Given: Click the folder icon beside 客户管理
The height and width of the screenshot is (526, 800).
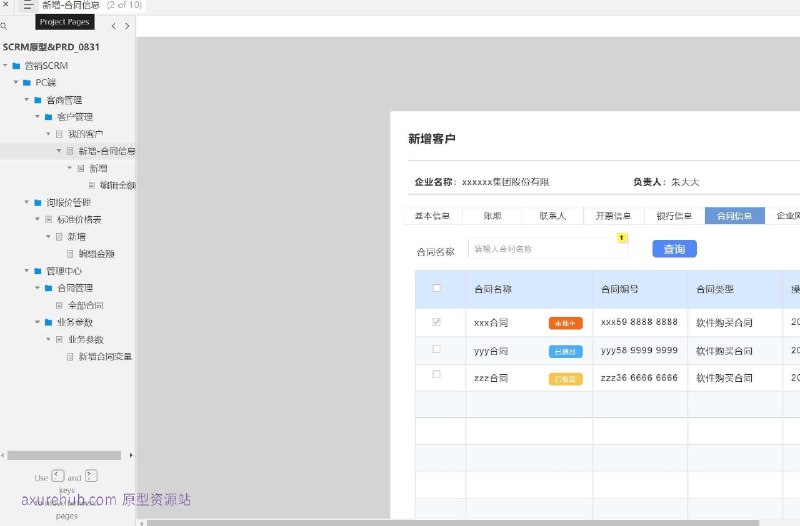Looking at the screenshot, I should [48, 117].
